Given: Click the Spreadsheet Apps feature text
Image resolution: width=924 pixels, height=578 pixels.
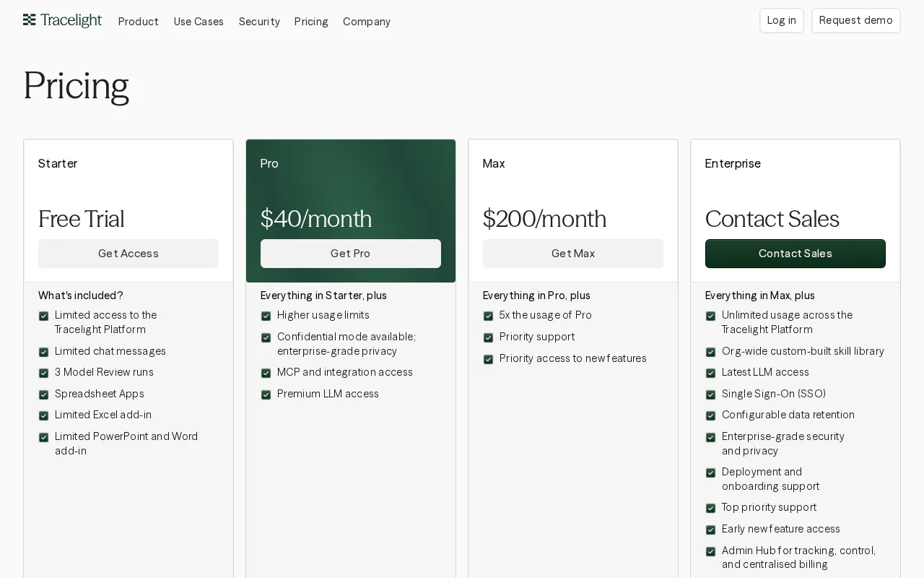Looking at the screenshot, I should (100, 394).
